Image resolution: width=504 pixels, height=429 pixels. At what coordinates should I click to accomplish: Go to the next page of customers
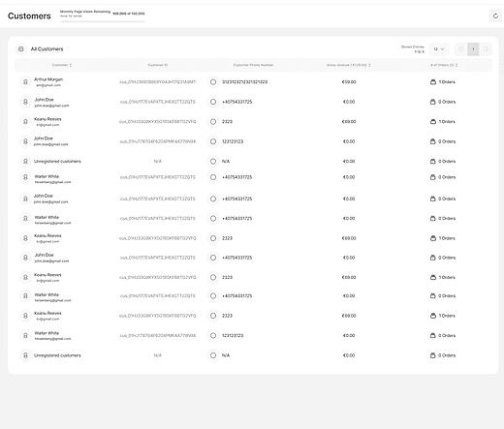pyautogui.click(x=486, y=49)
